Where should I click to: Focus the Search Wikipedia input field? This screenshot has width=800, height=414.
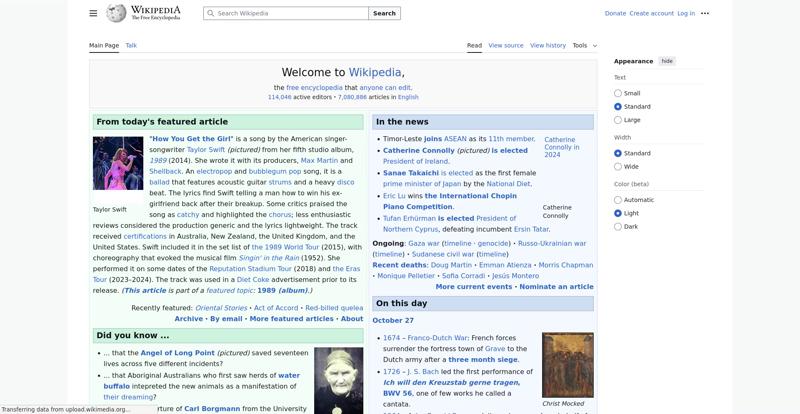[290, 13]
